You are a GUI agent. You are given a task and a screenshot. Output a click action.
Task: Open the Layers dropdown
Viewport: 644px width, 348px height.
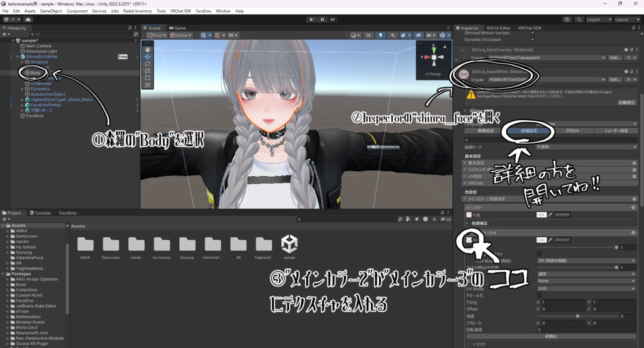(x=599, y=20)
